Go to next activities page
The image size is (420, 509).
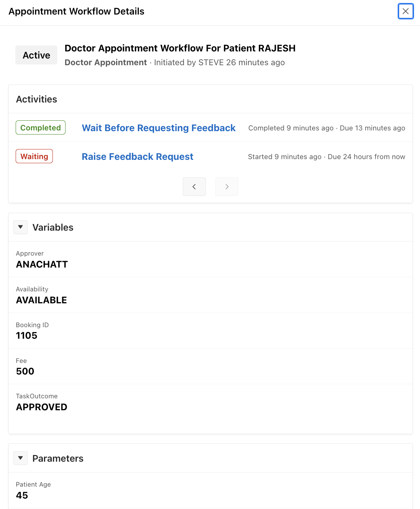(x=227, y=187)
